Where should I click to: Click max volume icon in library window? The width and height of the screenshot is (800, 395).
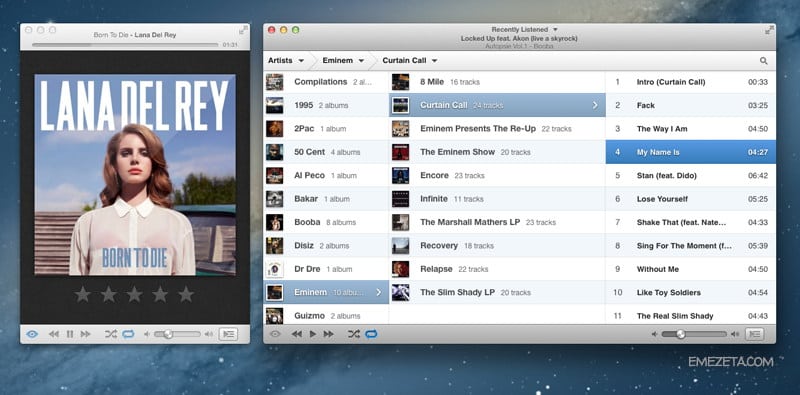point(735,334)
